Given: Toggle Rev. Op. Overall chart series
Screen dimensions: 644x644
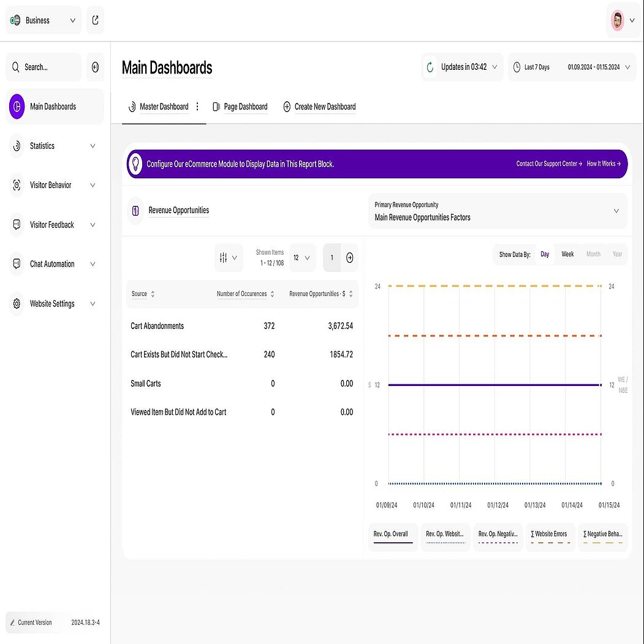Looking at the screenshot, I should [392, 537].
